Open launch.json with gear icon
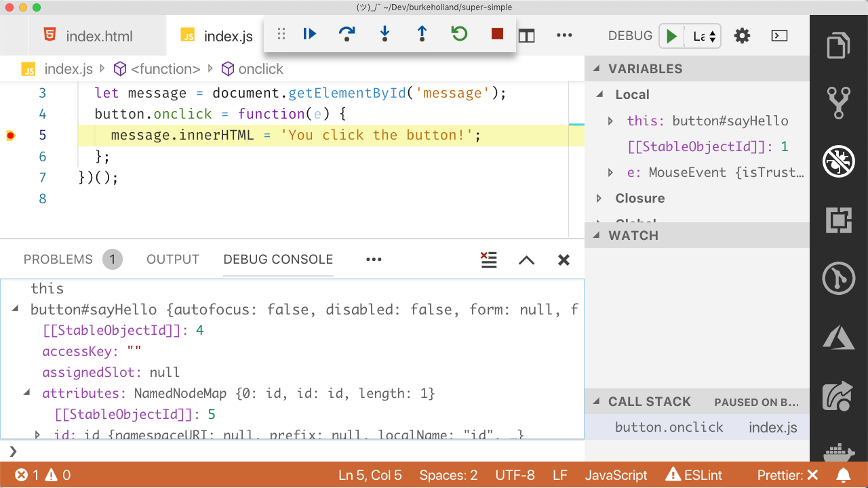The image size is (868, 488). 743,36
